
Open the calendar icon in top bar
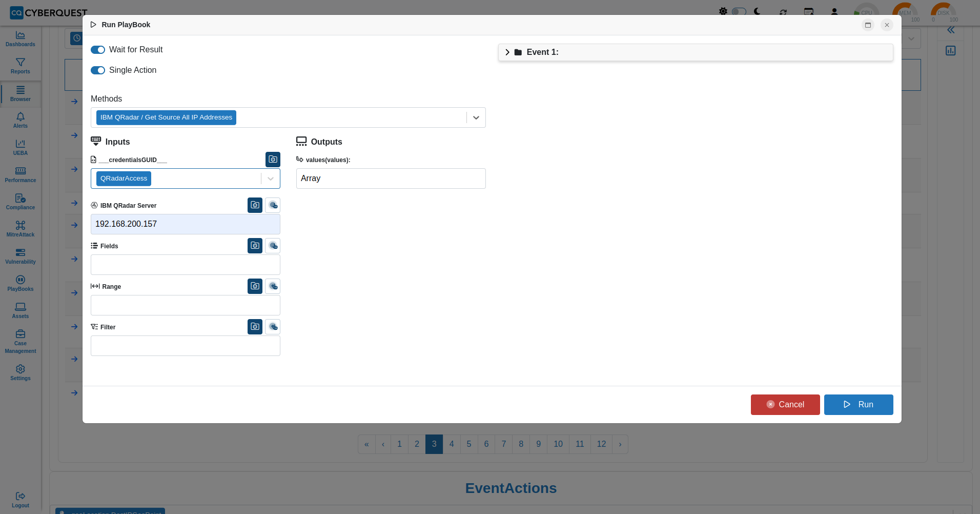[x=809, y=12]
